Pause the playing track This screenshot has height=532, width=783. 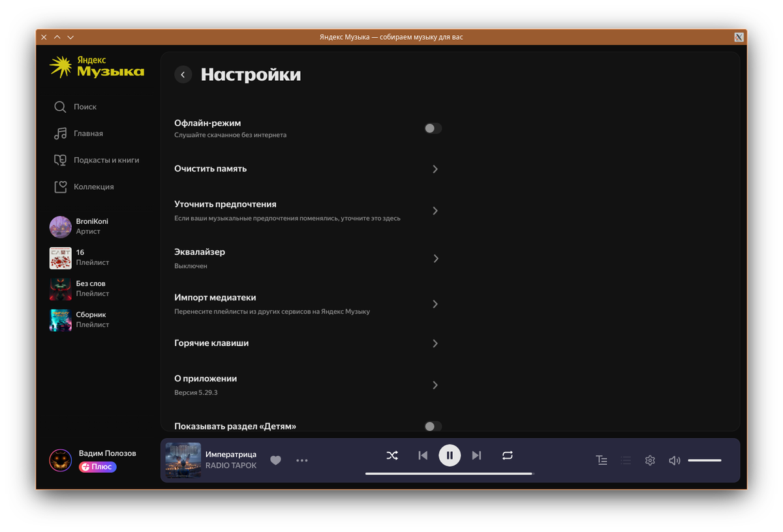[x=450, y=455]
